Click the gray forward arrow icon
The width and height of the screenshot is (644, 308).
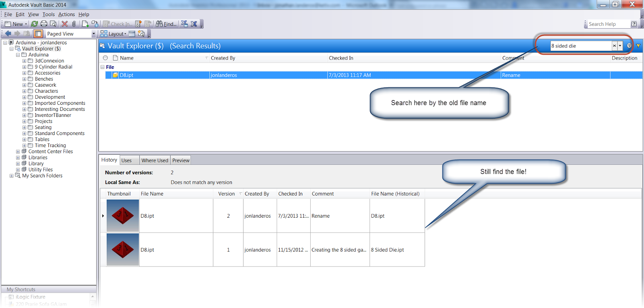[x=17, y=33]
